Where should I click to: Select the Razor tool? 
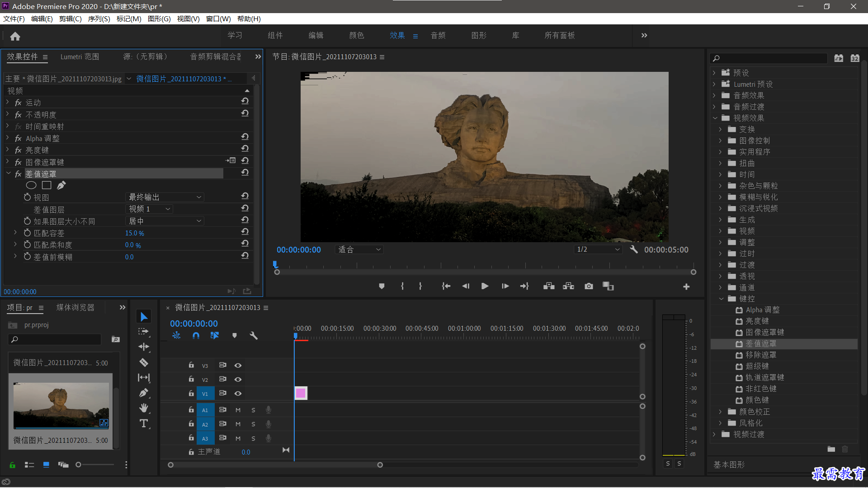(144, 362)
